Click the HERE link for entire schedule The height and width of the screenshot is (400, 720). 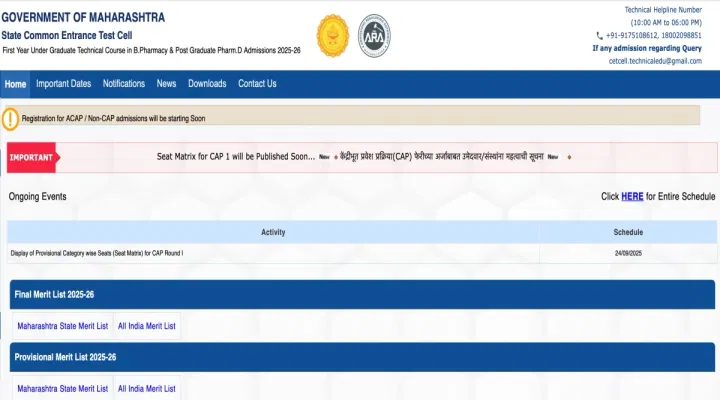click(x=632, y=197)
